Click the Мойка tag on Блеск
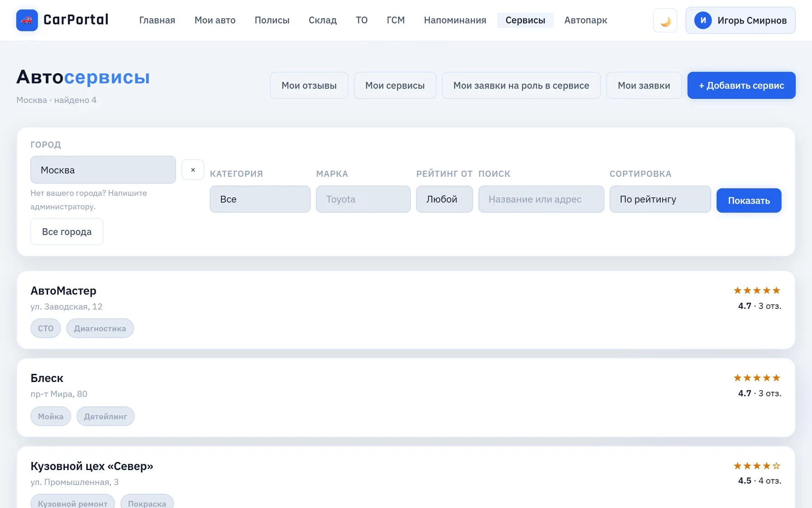 click(51, 416)
